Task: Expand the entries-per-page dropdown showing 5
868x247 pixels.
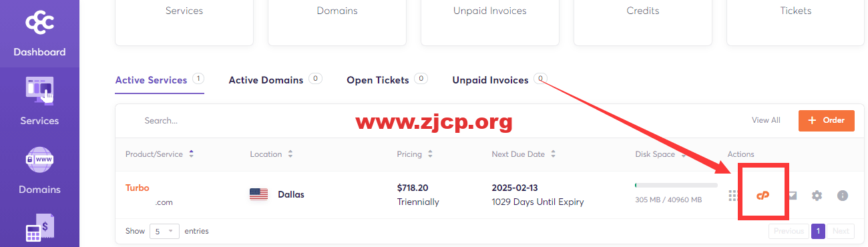Action: pyautogui.click(x=165, y=231)
